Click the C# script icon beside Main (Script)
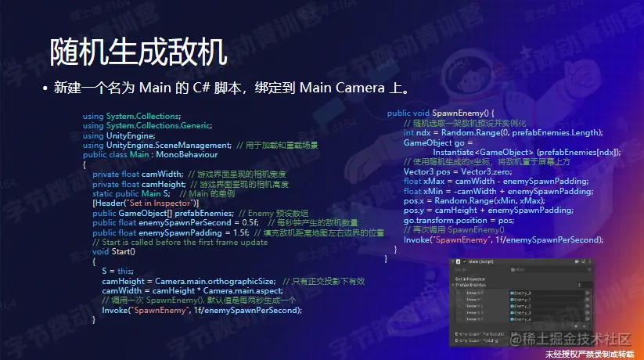Viewport: 644px width, 360px height. coord(459,261)
